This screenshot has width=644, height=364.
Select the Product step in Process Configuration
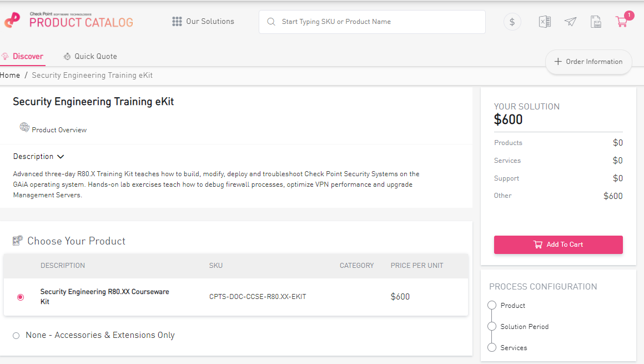click(x=491, y=306)
